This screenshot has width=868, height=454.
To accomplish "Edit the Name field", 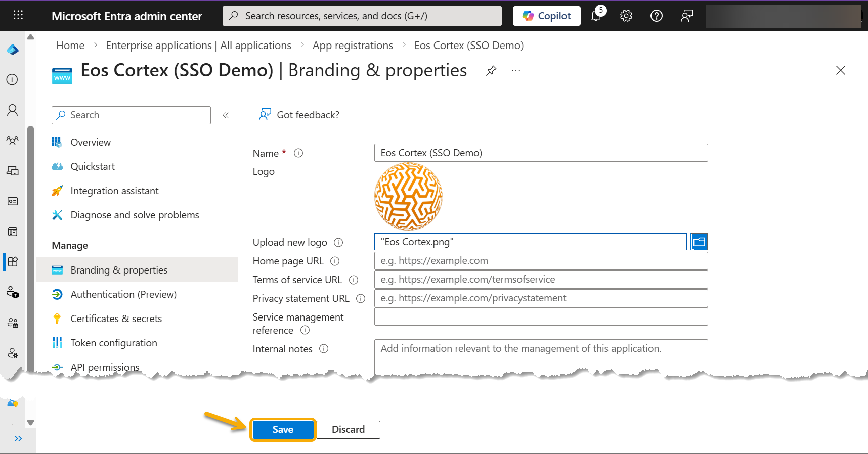I will click(x=541, y=153).
